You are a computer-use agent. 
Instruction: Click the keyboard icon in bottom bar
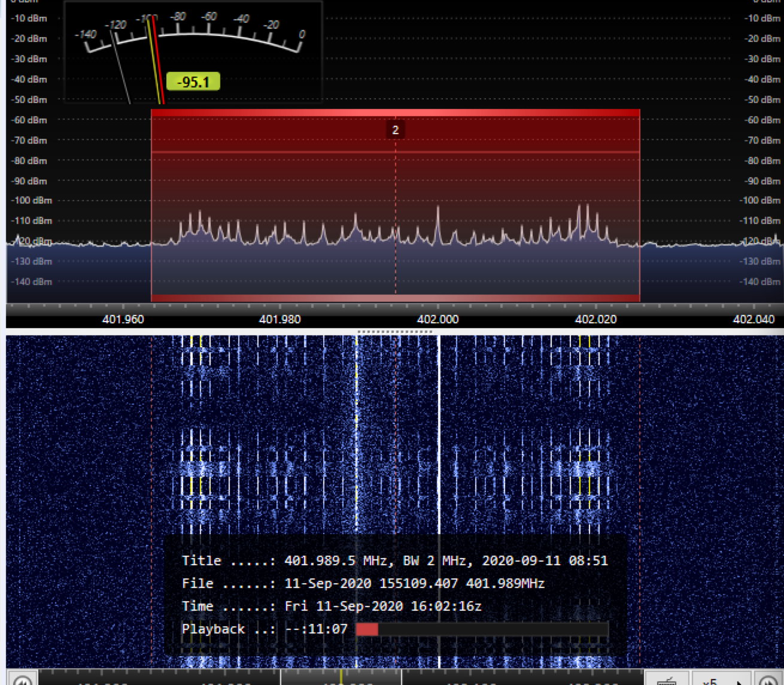click(667, 681)
